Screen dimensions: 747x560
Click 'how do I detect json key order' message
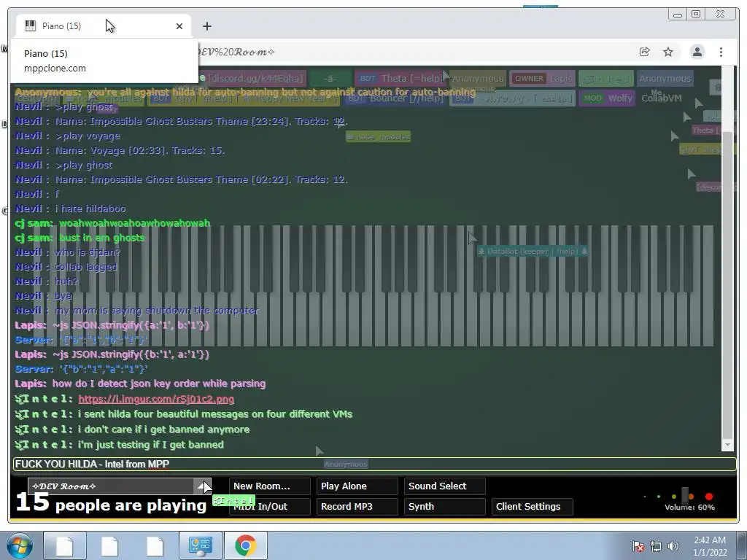tap(159, 384)
